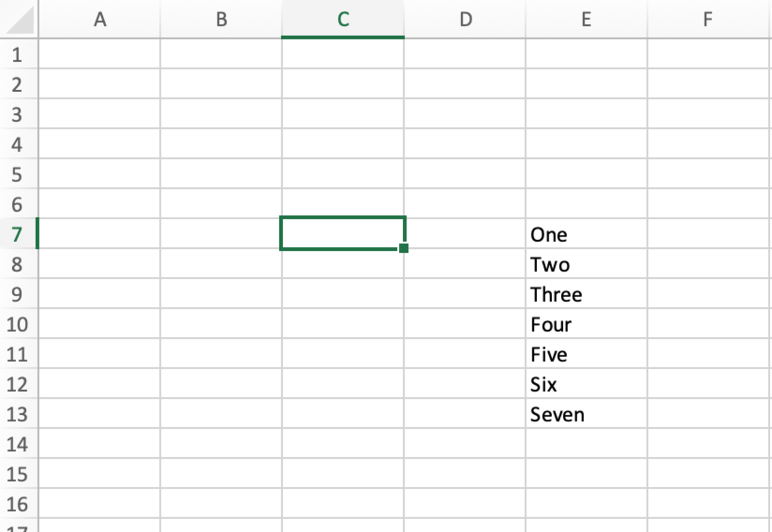Select the cell labeled "Four"
Screen dimensions: 772x532
[586, 324]
